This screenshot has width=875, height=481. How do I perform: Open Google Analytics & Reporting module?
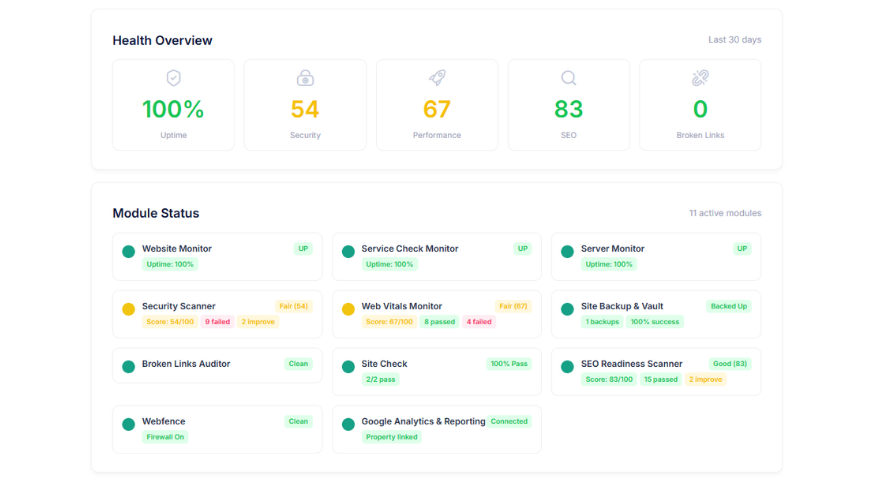(x=437, y=429)
